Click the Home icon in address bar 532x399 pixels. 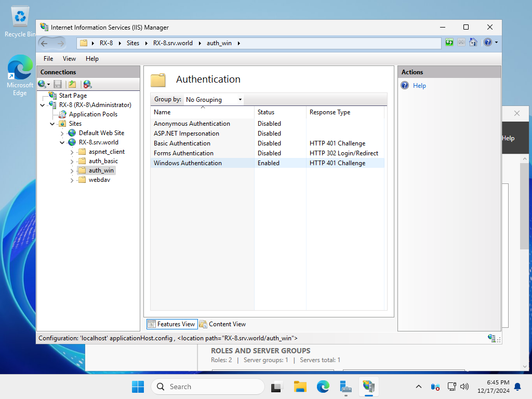point(473,43)
